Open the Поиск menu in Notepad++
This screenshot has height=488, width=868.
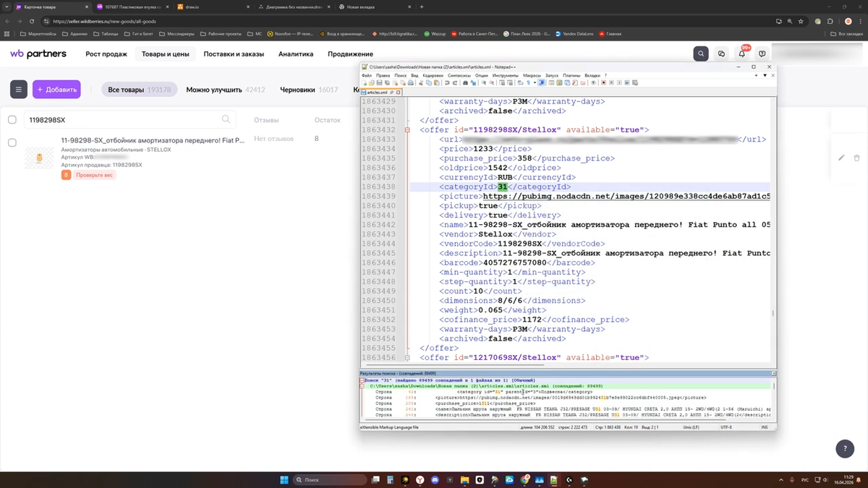click(x=400, y=75)
